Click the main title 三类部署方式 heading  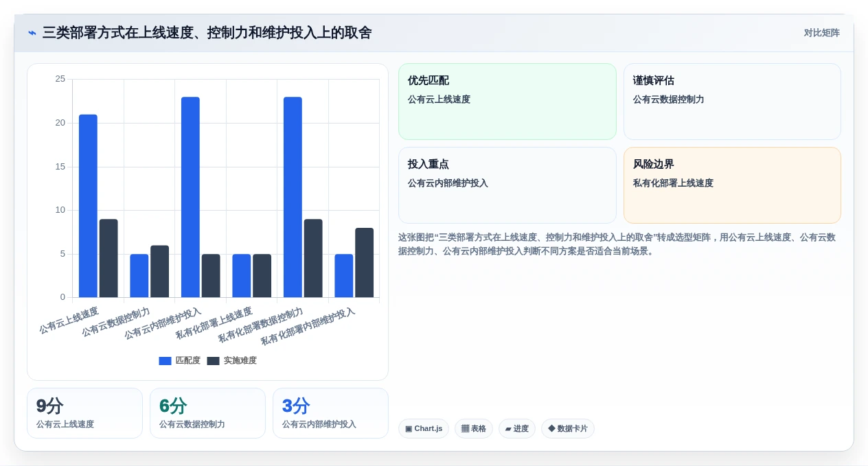(207, 33)
